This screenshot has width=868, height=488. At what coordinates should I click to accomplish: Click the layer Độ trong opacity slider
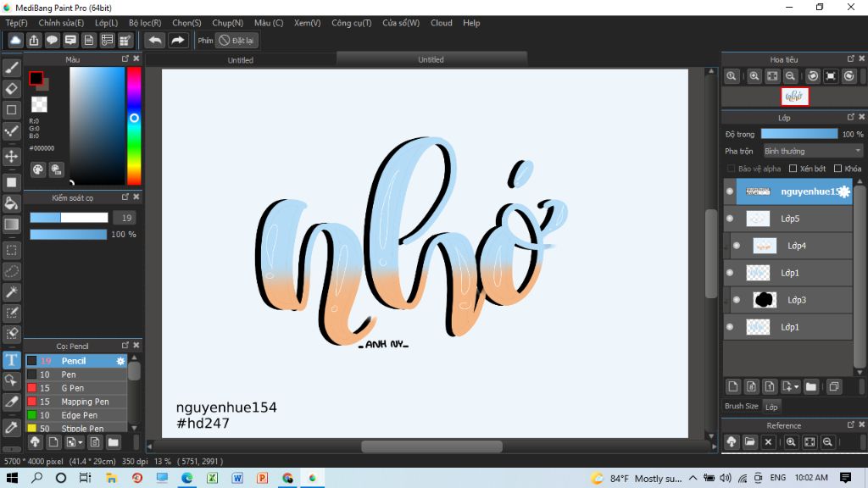(798, 134)
